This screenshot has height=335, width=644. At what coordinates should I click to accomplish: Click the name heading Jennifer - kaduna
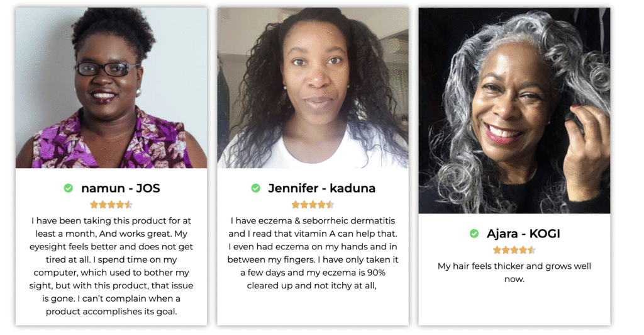click(321, 188)
